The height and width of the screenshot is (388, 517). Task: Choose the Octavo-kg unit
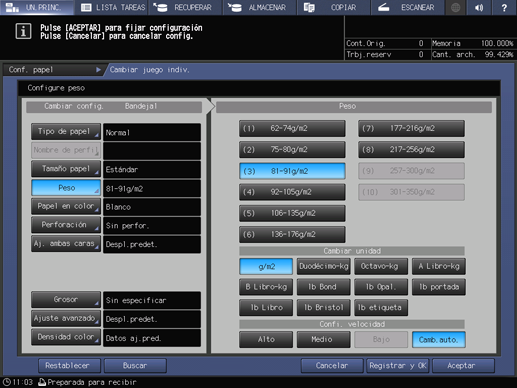coord(381,266)
